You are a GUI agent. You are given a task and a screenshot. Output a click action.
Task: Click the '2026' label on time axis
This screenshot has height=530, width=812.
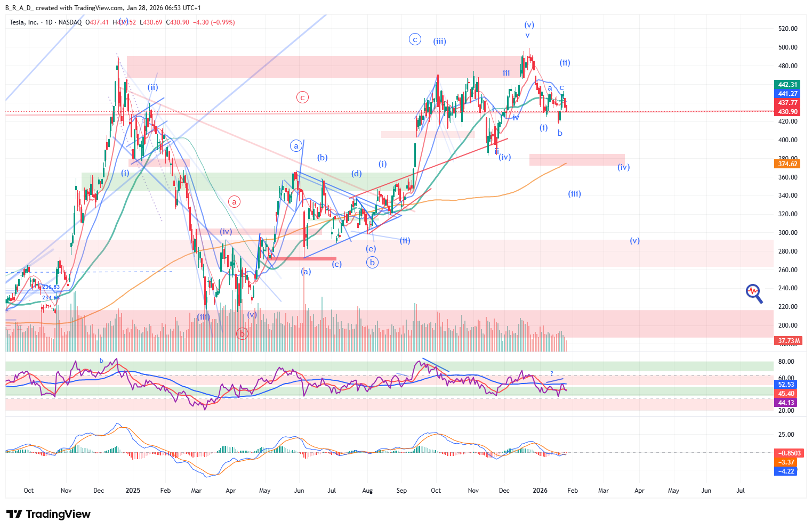point(540,491)
